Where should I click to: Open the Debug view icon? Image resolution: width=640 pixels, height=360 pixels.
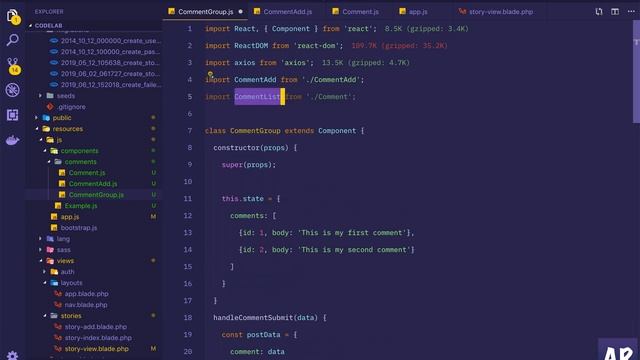click(12, 90)
